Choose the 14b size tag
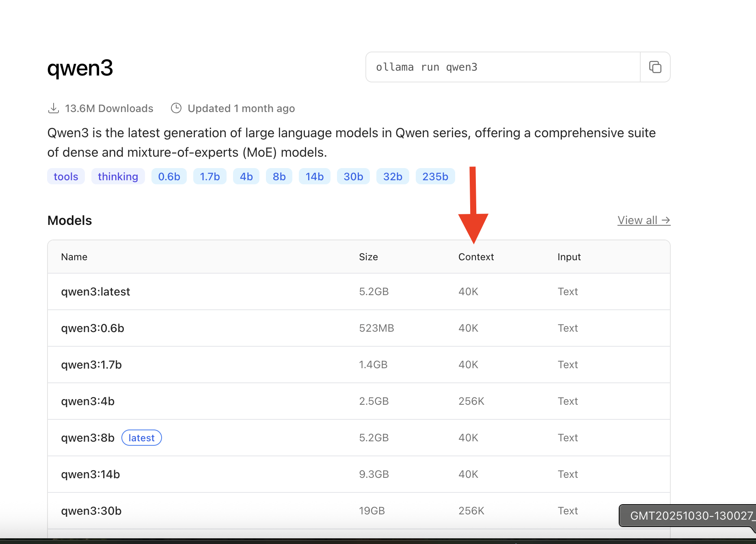This screenshot has width=756, height=544. click(x=314, y=177)
